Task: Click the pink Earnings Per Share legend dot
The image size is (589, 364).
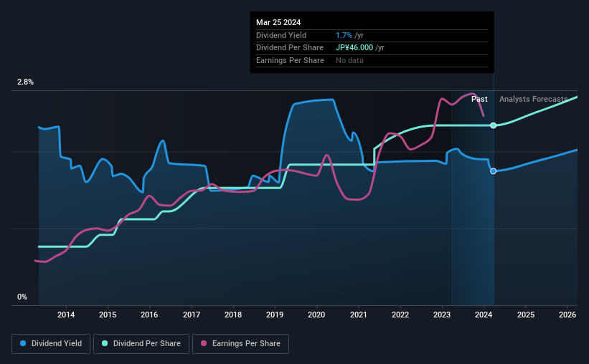Action: [204, 343]
